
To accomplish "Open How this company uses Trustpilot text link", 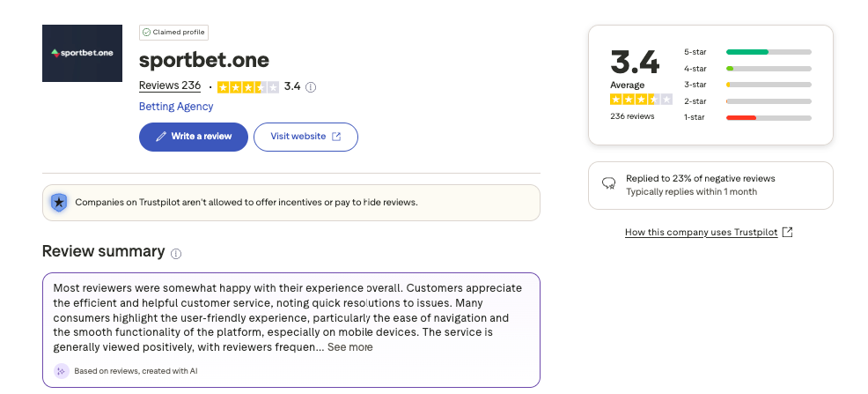I will [702, 232].
